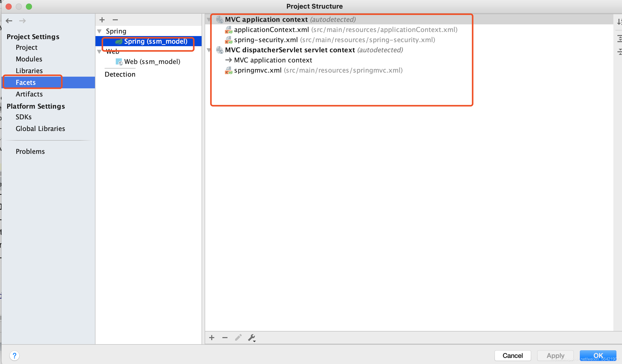Click the forward navigation arrow

[23, 21]
